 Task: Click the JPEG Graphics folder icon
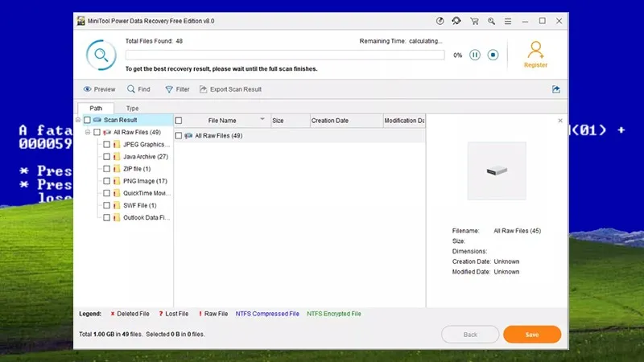click(117, 145)
